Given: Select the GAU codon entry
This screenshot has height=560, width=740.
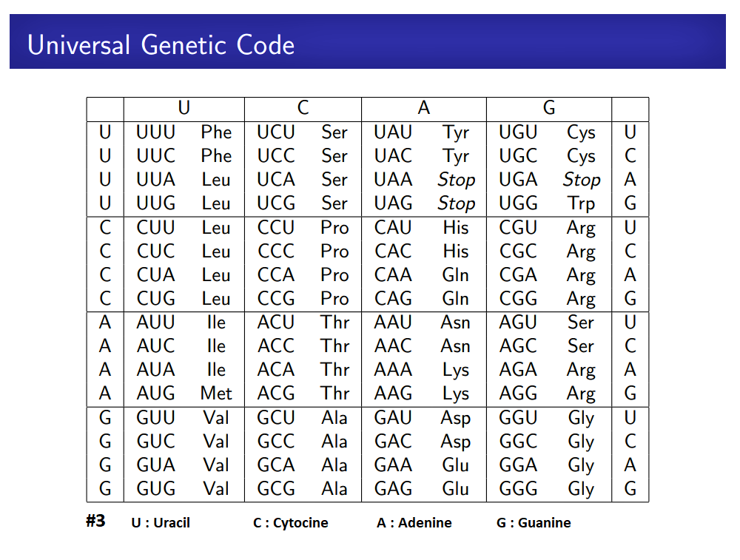Looking at the screenshot, I should click(392, 417).
